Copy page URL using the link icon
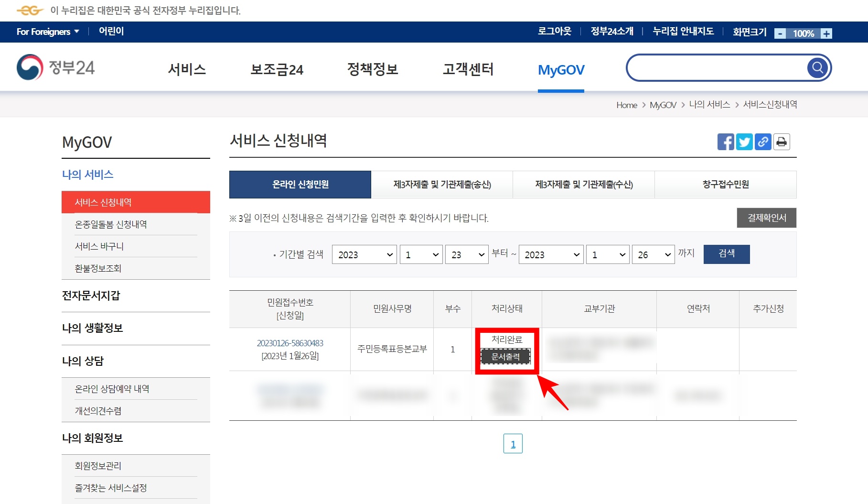 (763, 142)
